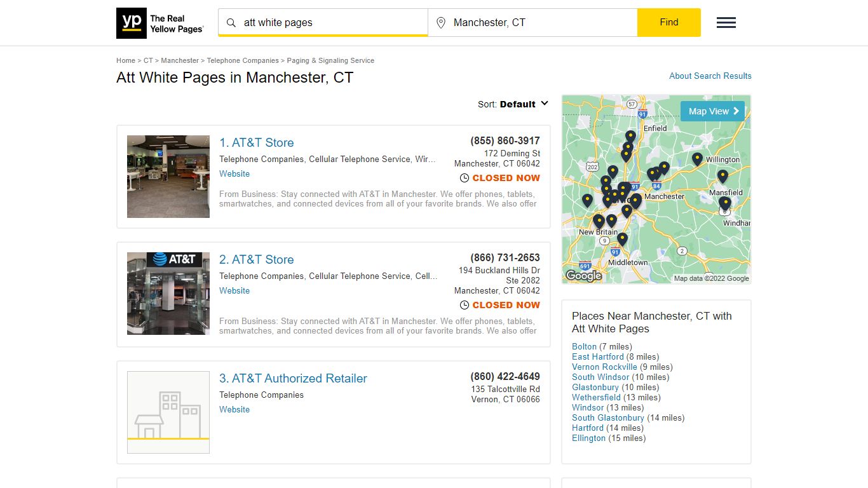This screenshot has height=488, width=868.
Task: Click the yellow Find button
Action: [x=669, y=22]
